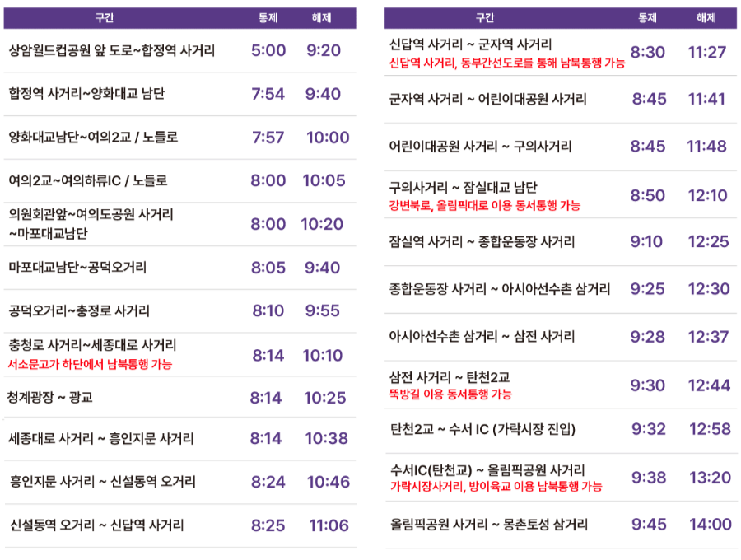Viewport: 741px width, 560px height.
Task: Select the 7:57 control time cell
Action: (268, 138)
